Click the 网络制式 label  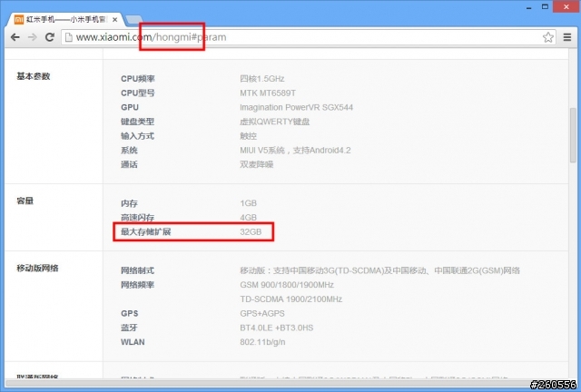137,270
